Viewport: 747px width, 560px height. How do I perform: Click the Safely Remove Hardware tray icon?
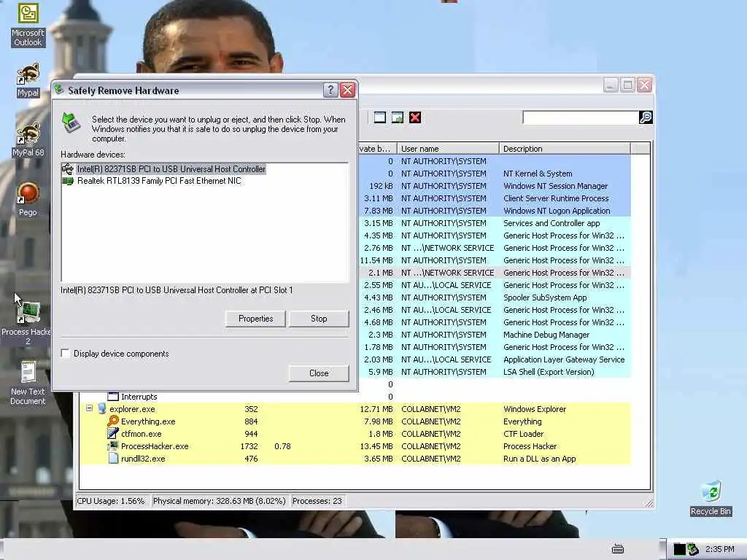coord(693,549)
